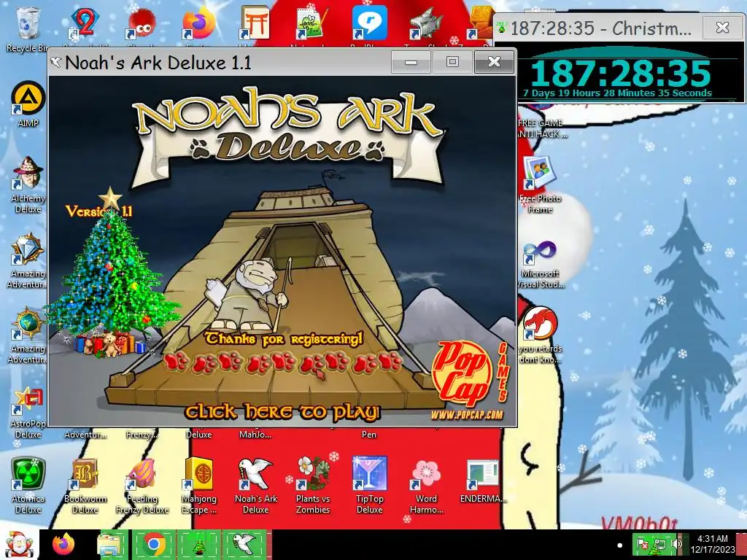The width and height of the screenshot is (747, 560).
Task: Close the Noah's Ark Deluxe window
Action: click(x=495, y=62)
